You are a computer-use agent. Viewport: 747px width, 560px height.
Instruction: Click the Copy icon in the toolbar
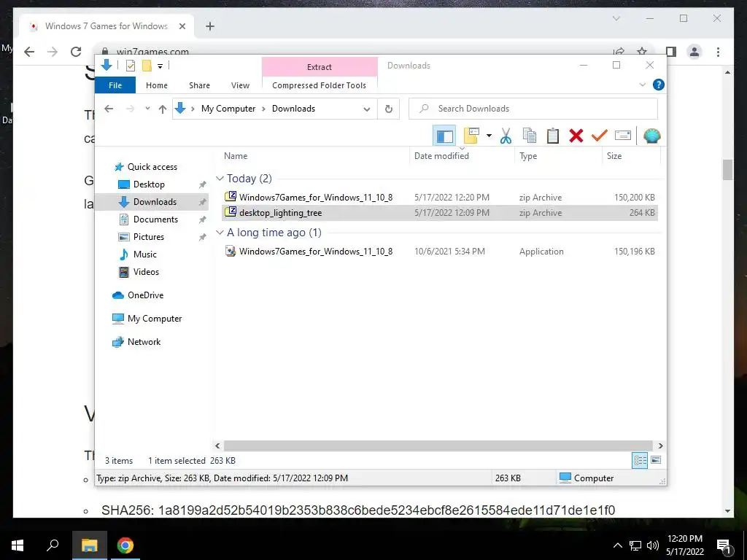tap(530, 136)
